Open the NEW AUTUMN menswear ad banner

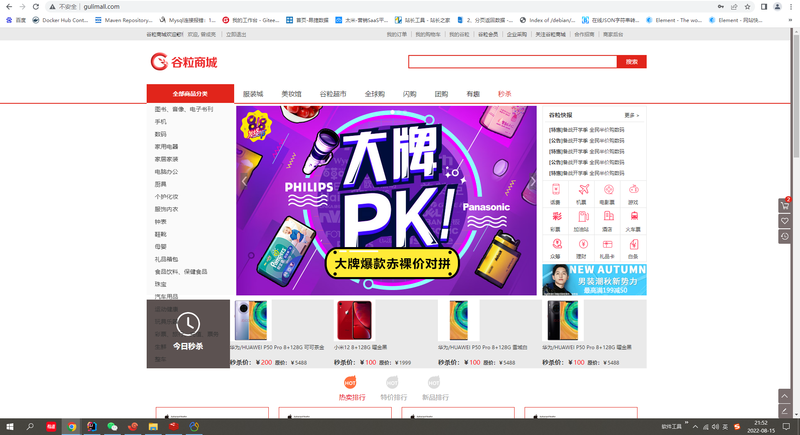coord(594,279)
